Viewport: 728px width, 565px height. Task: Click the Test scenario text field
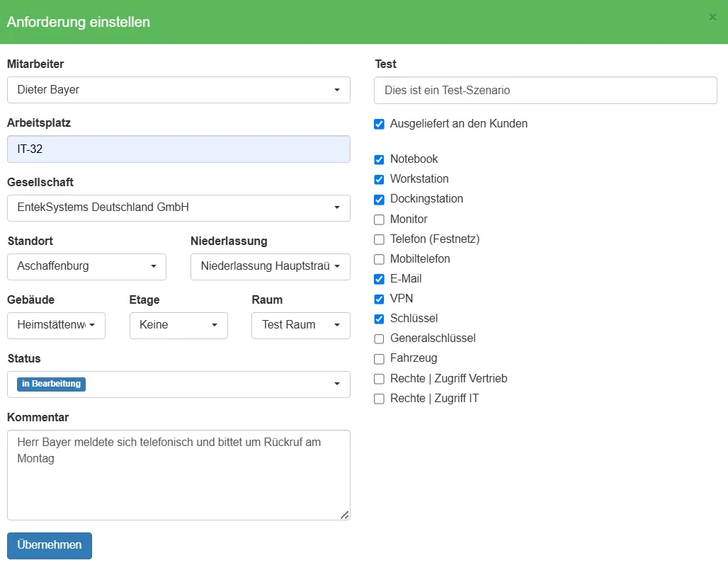point(545,91)
